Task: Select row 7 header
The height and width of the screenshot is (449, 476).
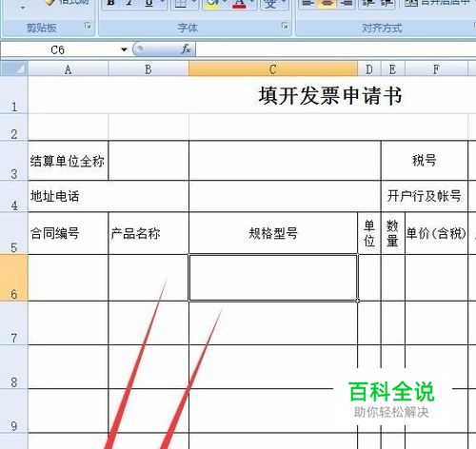Action: pos(14,322)
